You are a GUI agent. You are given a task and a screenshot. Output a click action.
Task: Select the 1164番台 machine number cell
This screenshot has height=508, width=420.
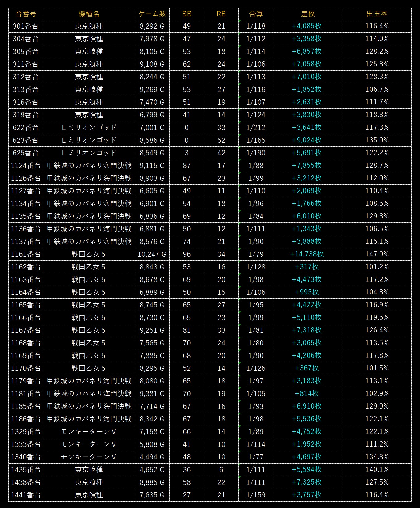[x=26, y=292]
